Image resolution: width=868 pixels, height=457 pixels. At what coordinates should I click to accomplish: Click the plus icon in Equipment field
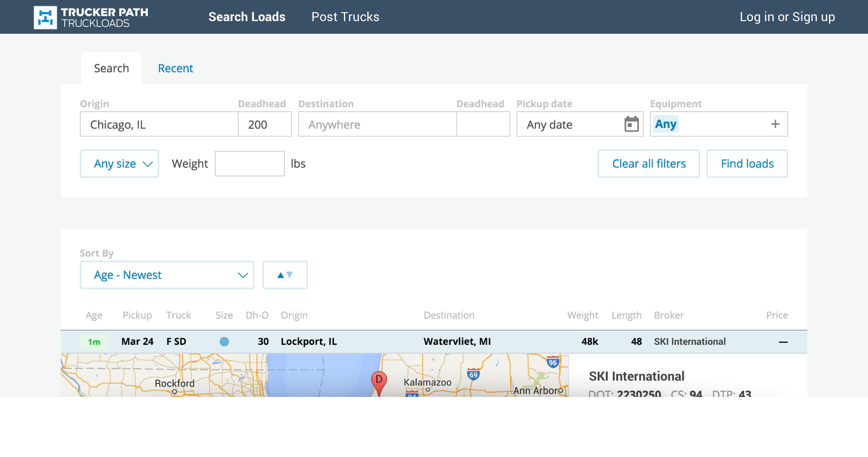(775, 124)
